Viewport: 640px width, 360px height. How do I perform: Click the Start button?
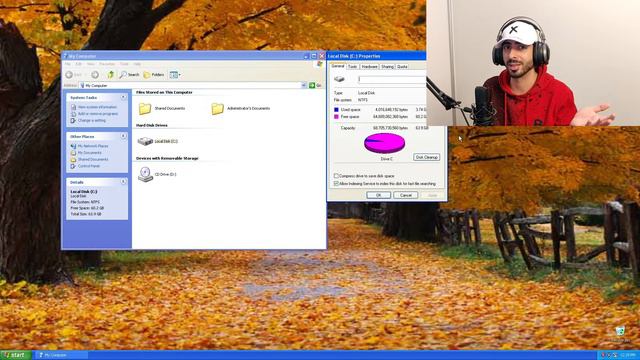pyautogui.click(x=16, y=355)
